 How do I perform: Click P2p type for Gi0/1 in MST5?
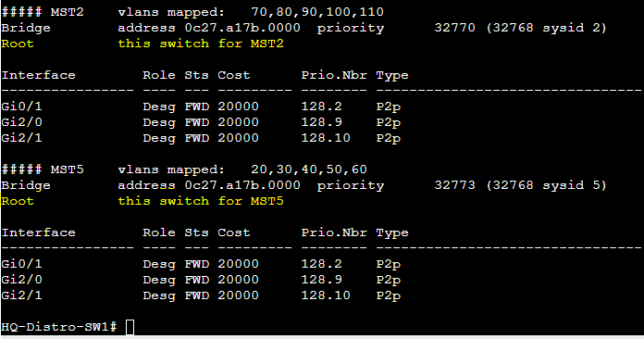(389, 264)
